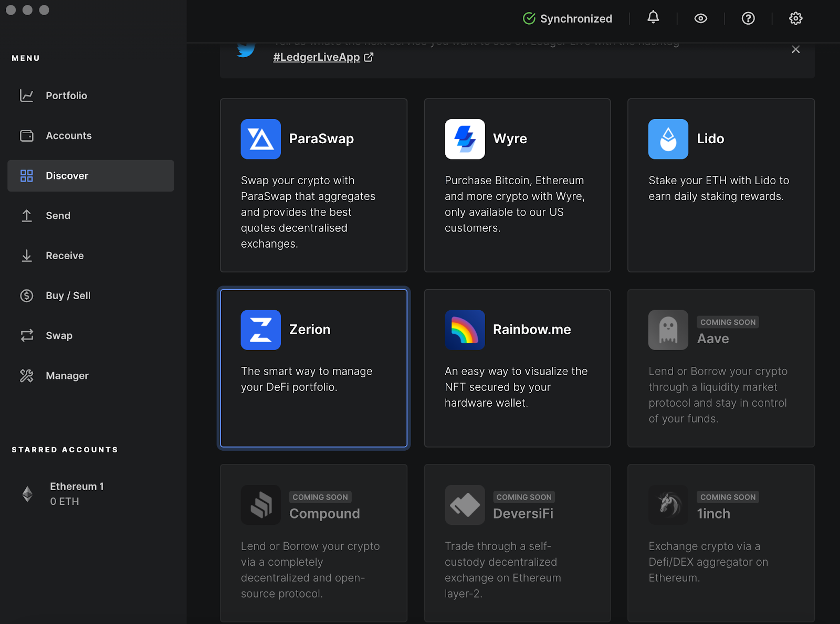This screenshot has height=624, width=840.
Task: Click the 0 ETH balance text
Action: tap(65, 502)
